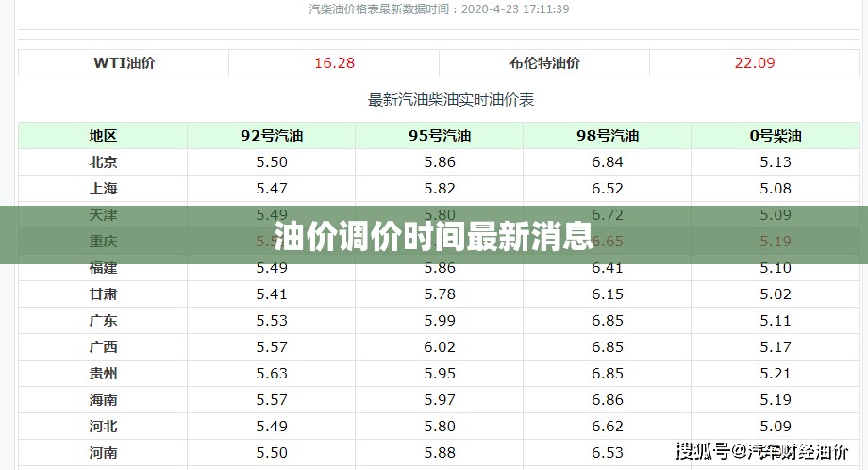
Task: Click 福建 row diesel price 5.10
Action: [775, 268]
